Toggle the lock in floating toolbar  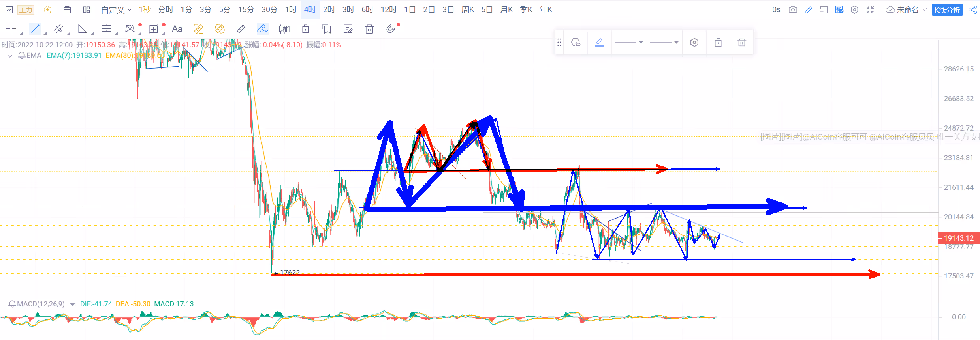click(718, 42)
